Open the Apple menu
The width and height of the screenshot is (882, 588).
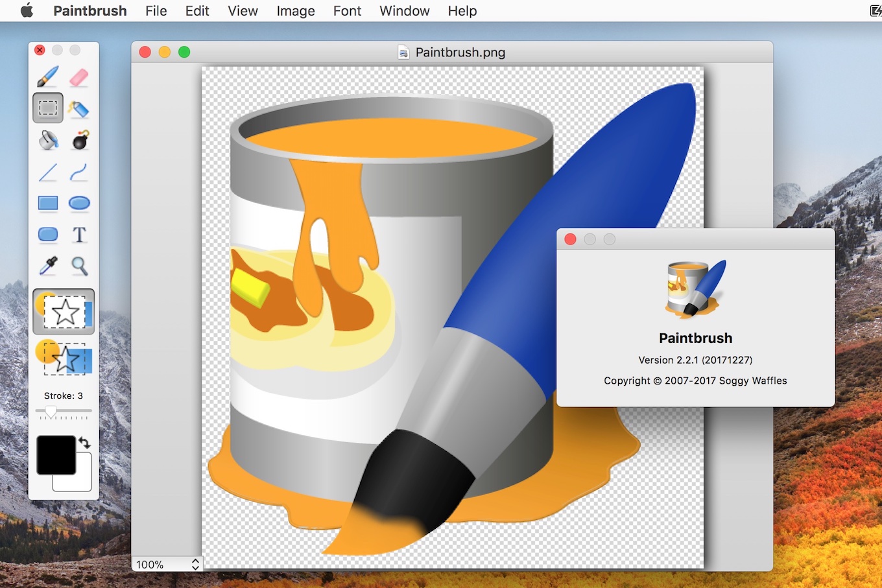click(27, 10)
